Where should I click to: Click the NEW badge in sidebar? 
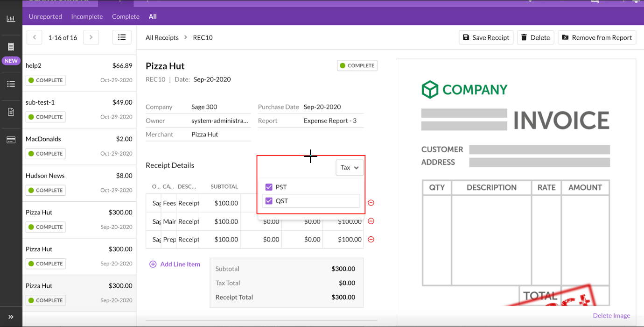[11, 61]
